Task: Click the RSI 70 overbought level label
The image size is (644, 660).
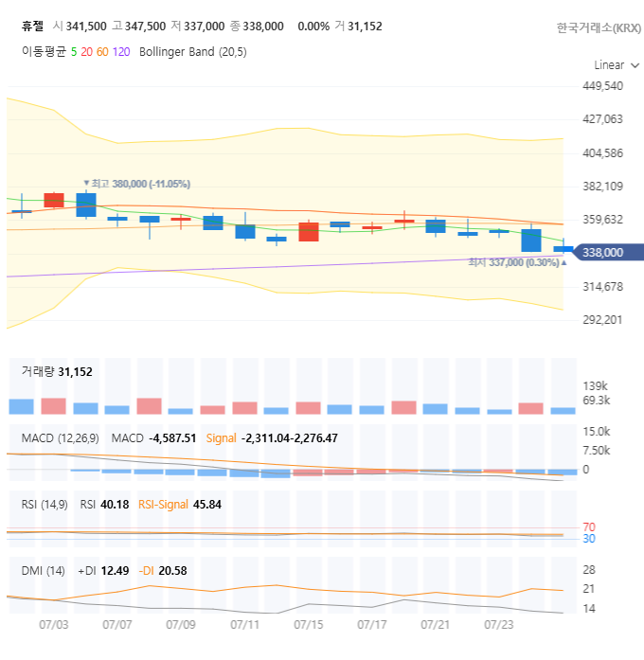Action: point(589,527)
